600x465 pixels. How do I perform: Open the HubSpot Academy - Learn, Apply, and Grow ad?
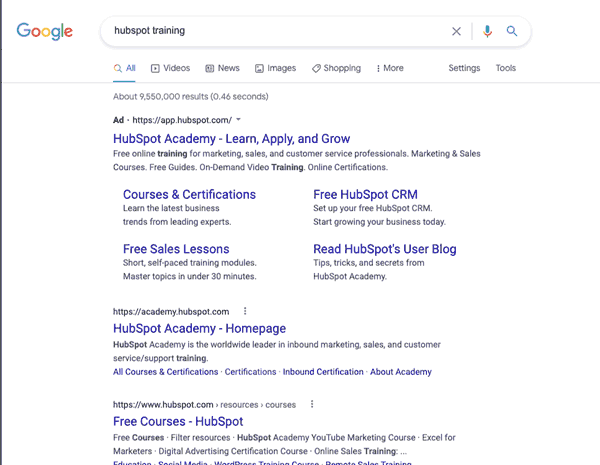point(231,139)
